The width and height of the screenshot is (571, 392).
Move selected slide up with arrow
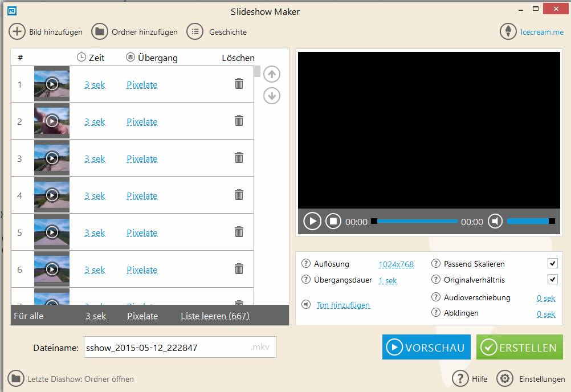(x=272, y=74)
